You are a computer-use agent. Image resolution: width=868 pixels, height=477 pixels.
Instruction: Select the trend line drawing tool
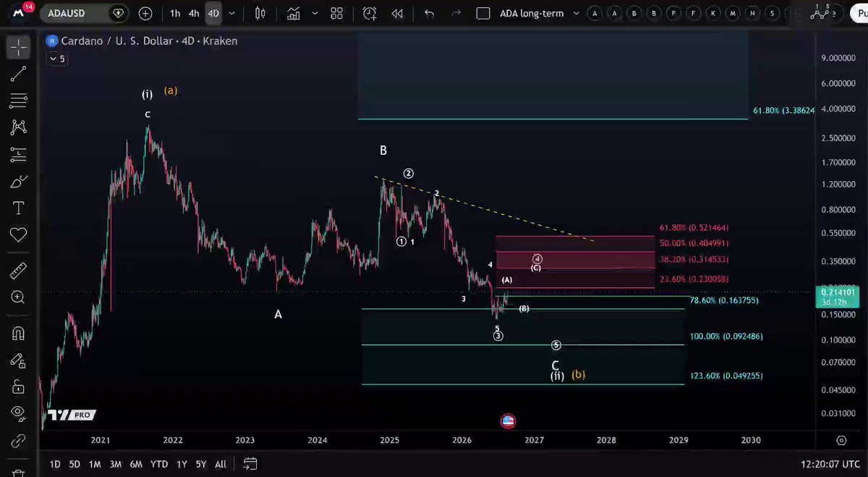(x=19, y=73)
